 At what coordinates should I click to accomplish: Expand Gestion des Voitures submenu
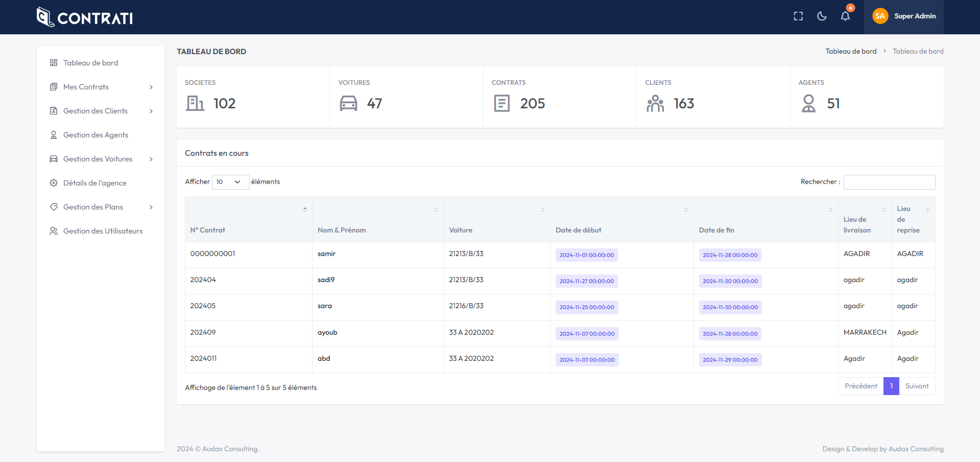pos(101,159)
